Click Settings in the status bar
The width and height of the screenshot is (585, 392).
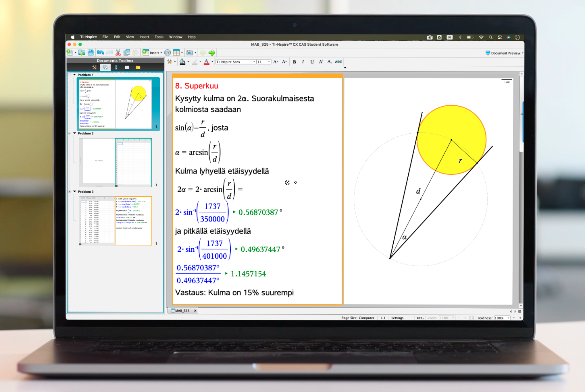397,318
